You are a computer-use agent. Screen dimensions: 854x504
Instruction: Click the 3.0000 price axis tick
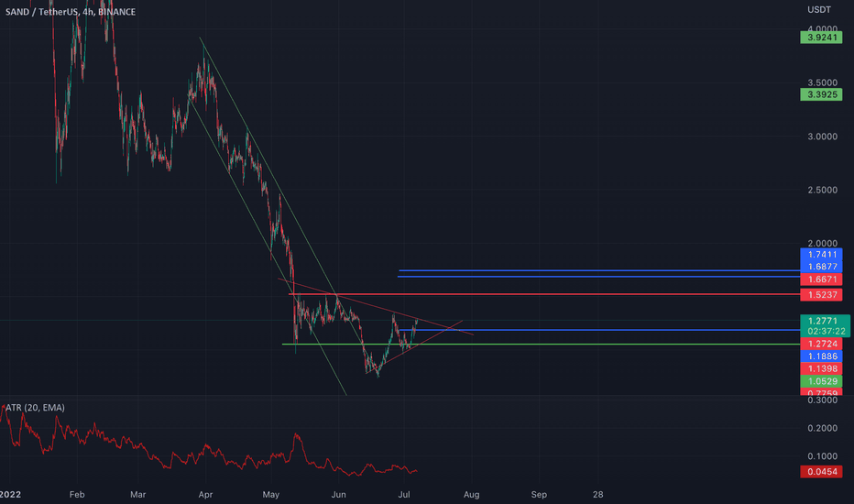click(823, 137)
